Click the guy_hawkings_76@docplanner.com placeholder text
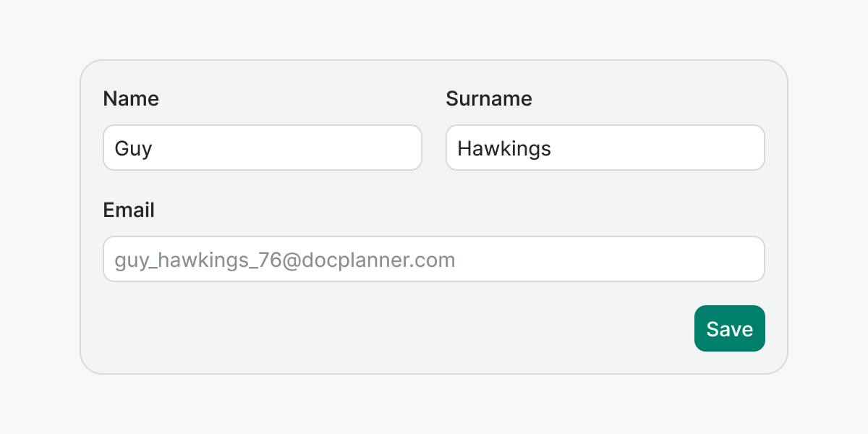Screen dimensions: 868x434 coord(285,260)
